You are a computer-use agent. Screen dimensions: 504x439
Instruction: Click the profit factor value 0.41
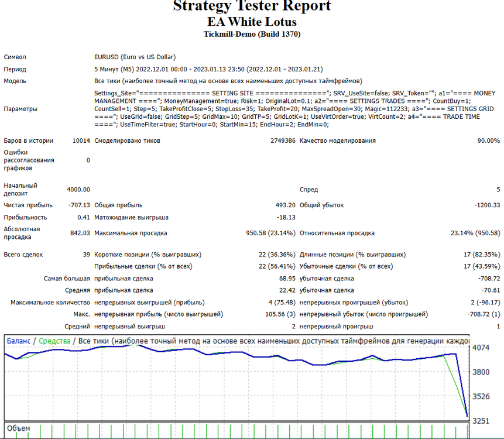point(84,218)
